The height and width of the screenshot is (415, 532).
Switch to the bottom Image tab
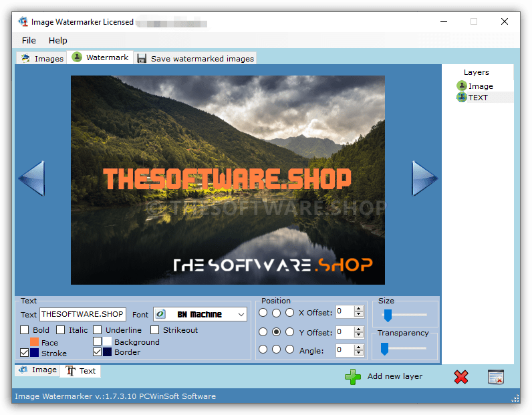tap(37, 370)
